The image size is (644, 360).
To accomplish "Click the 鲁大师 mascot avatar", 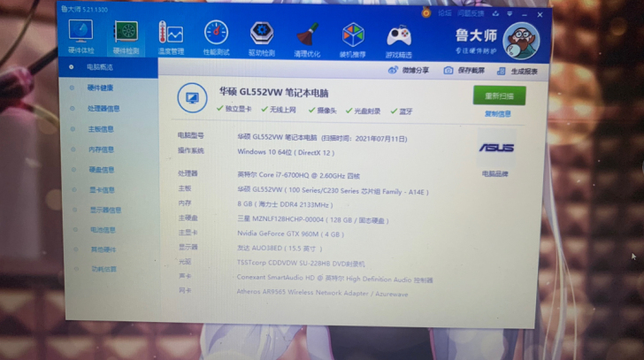I will click(x=522, y=41).
